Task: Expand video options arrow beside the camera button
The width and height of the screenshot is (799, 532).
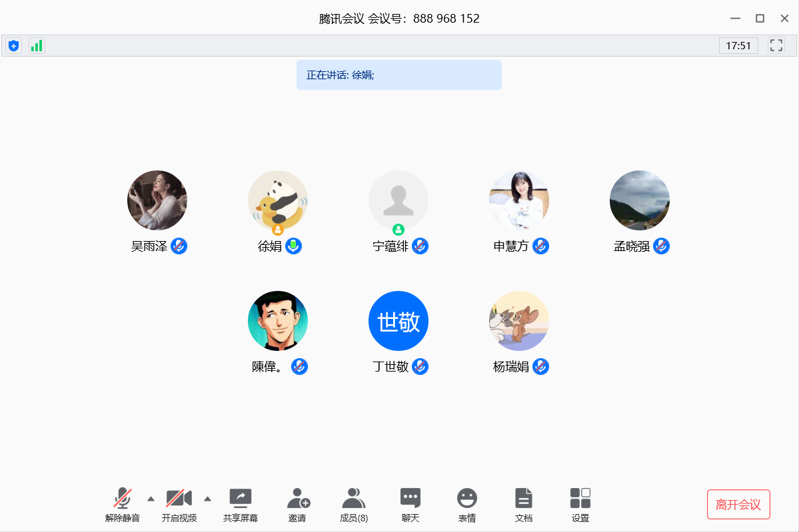Action: coord(207,498)
